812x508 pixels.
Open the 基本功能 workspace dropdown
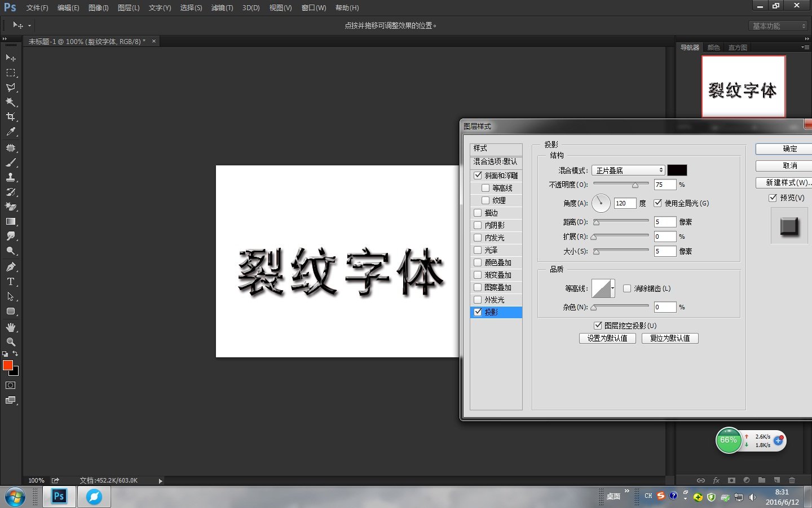pyautogui.click(x=778, y=25)
